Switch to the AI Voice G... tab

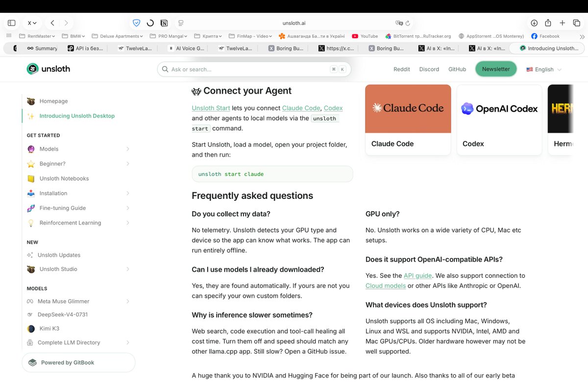click(x=186, y=48)
